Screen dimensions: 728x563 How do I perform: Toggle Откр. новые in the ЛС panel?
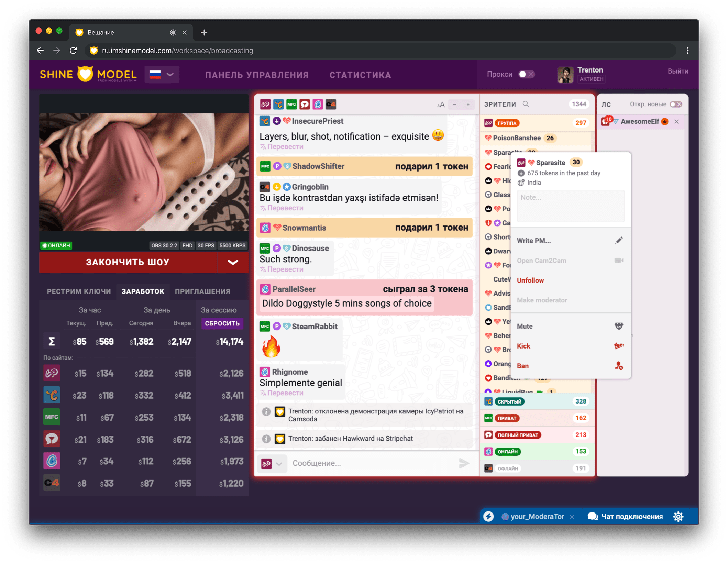click(676, 104)
